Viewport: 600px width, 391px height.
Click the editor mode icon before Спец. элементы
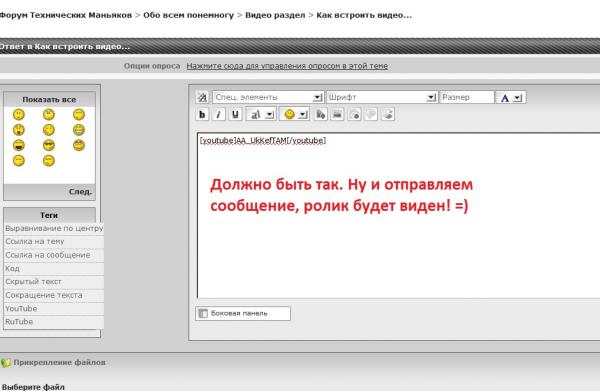coord(202,97)
